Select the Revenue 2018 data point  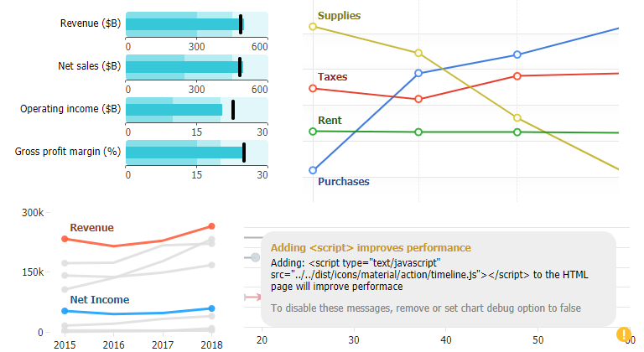click(211, 226)
